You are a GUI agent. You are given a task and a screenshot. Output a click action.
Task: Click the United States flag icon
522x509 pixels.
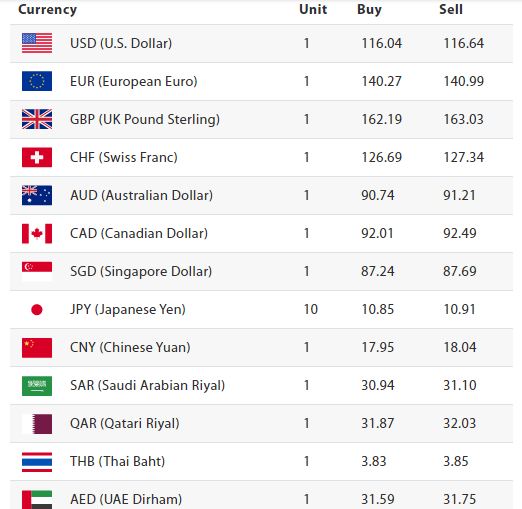pos(37,43)
